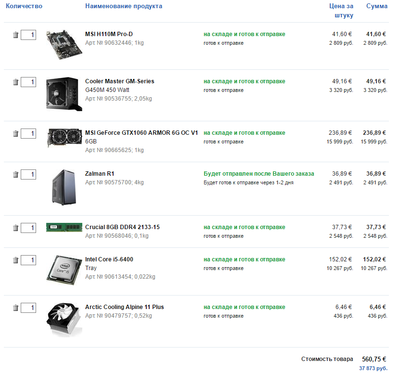
Task: Click trash icon for MSI GeForce GTX1060
Action: [x=15, y=134]
